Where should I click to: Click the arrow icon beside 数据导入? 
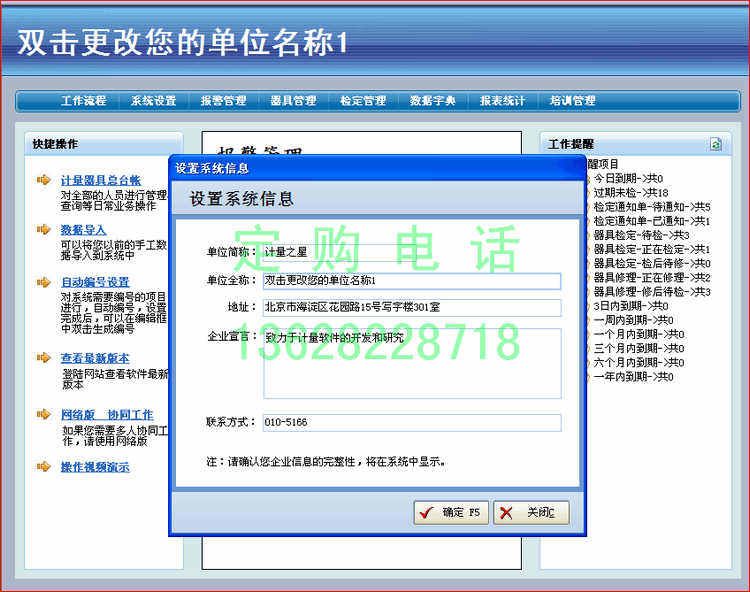(x=44, y=230)
